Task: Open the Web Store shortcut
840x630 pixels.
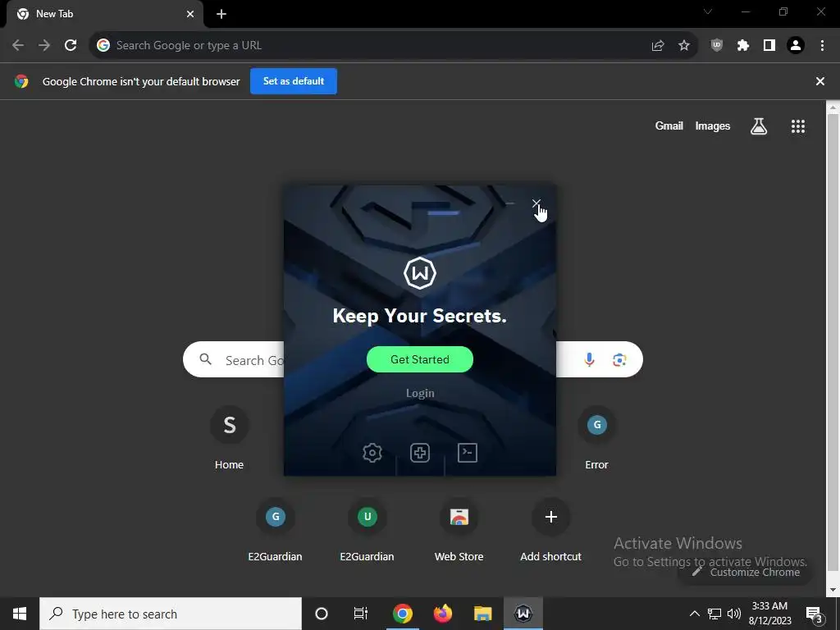Action: point(459,530)
